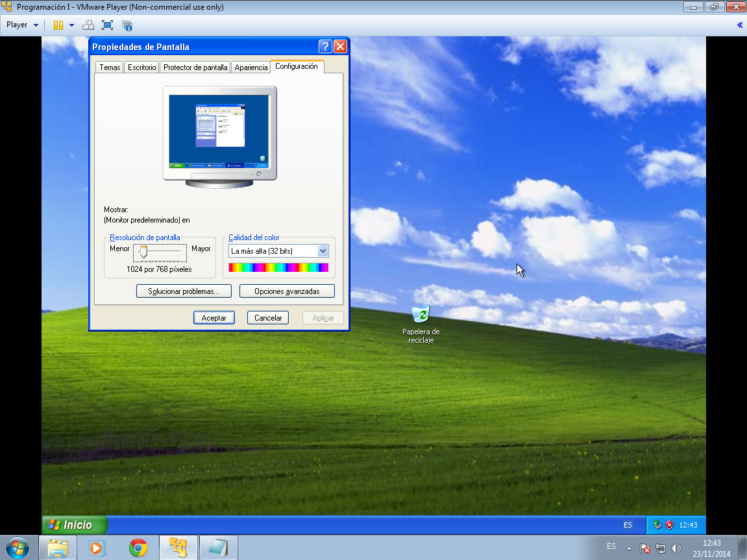Show hidden icons in host system tray

(629, 548)
